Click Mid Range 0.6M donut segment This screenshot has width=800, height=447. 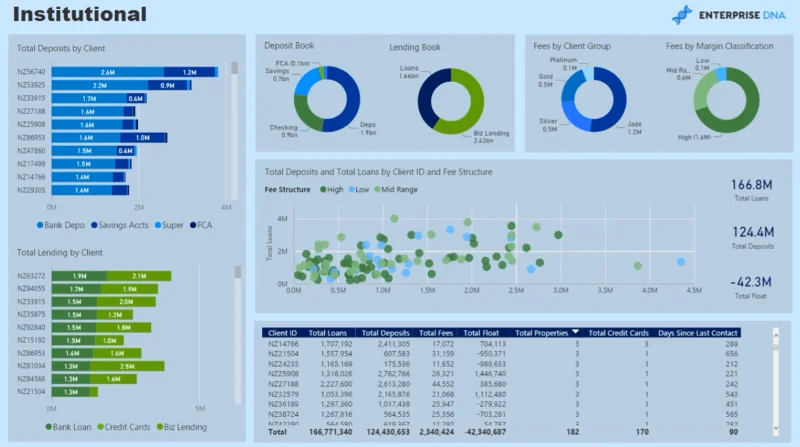coord(704,91)
